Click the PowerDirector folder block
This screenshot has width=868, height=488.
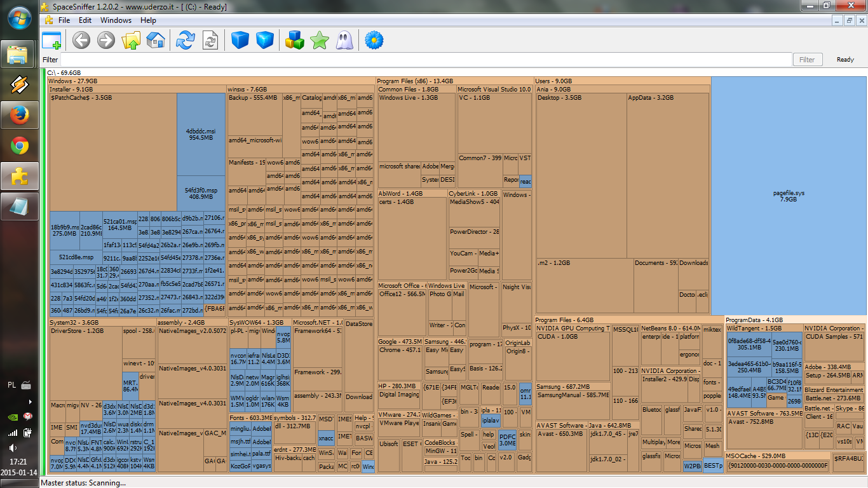click(x=474, y=238)
